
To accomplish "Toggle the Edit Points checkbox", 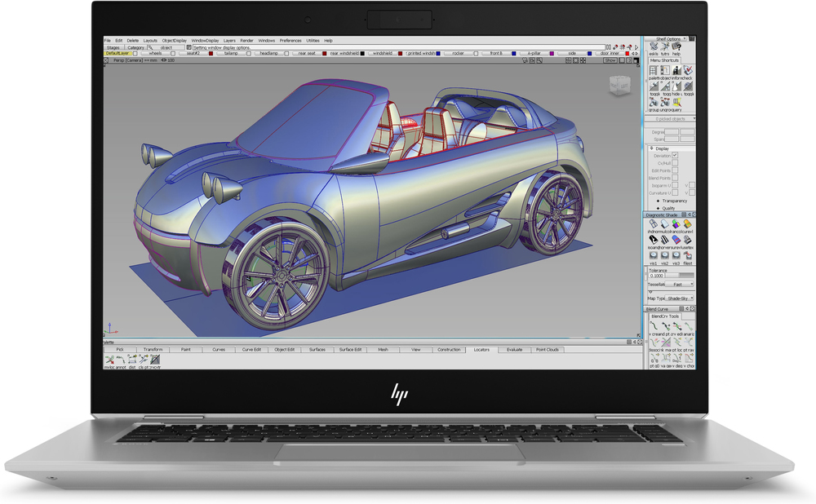I will click(x=675, y=170).
